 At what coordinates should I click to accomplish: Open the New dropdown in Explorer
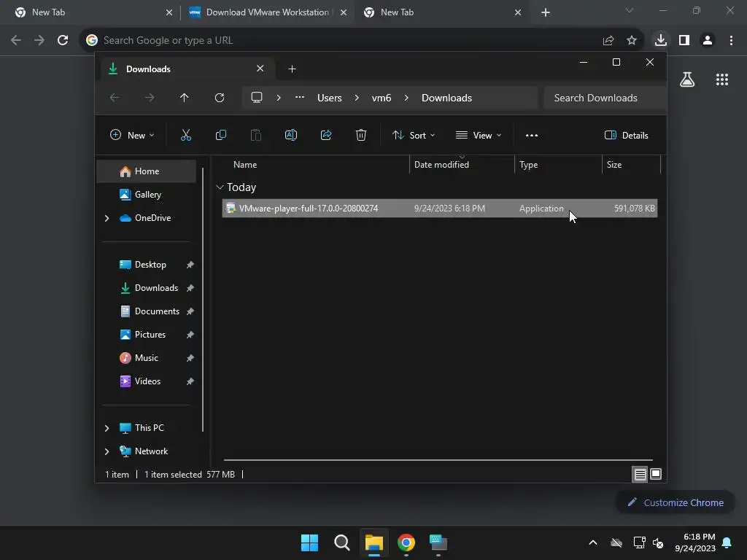[132, 135]
